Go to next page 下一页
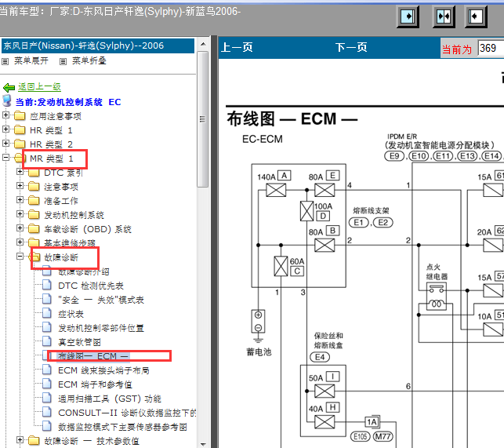 click(x=351, y=48)
